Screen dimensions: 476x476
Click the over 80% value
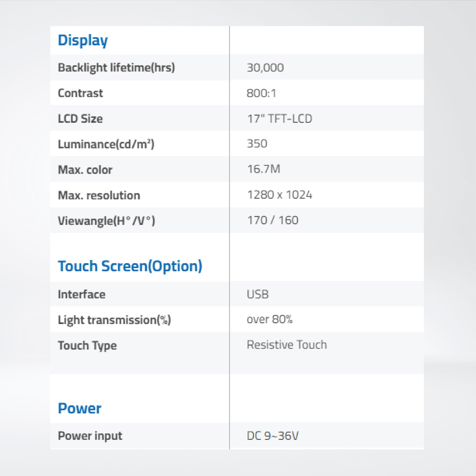[x=270, y=319]
